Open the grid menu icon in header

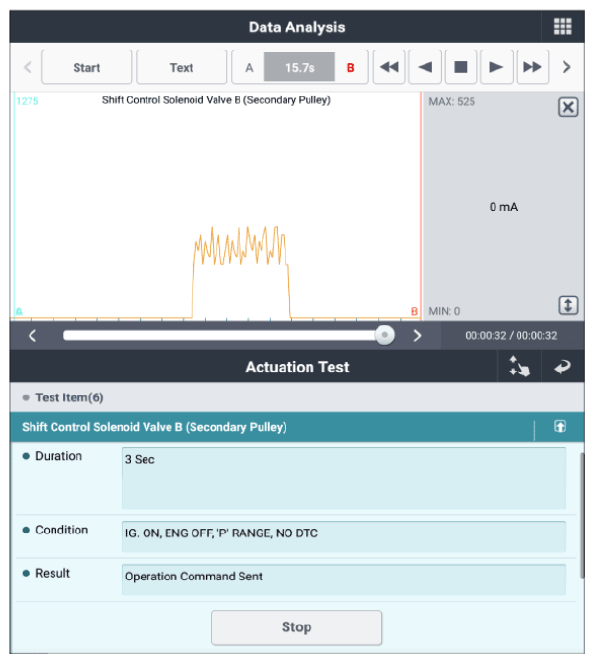coord(562,27)
